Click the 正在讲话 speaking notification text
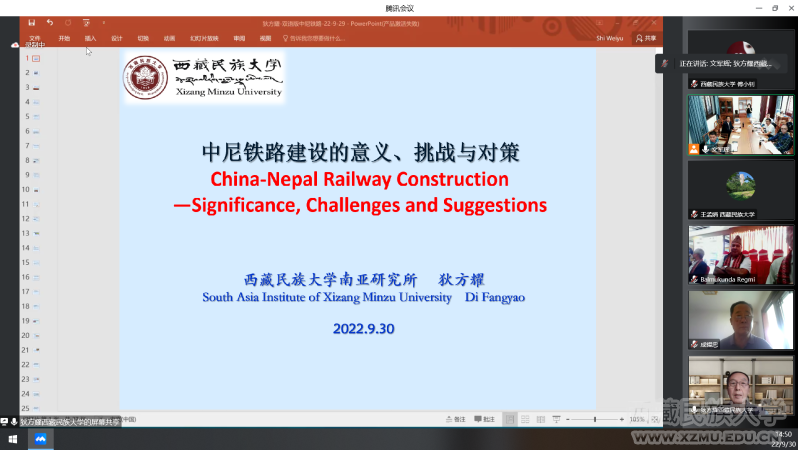 [x=725, y=64]
